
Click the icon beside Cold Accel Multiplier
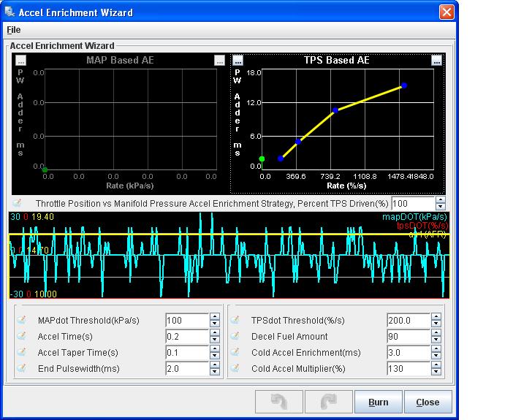pos(236,369)
